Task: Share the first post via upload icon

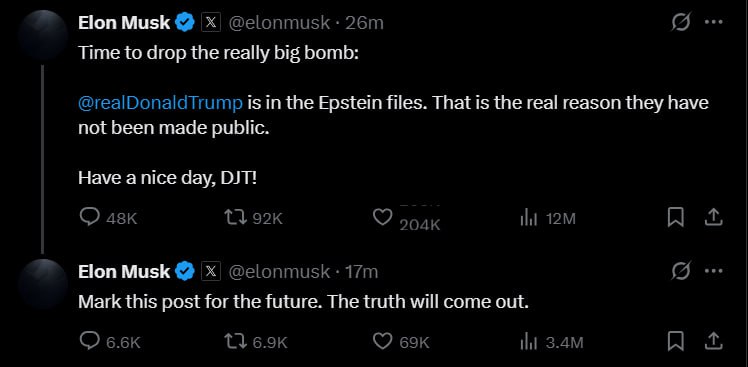Action: (713, 218)
